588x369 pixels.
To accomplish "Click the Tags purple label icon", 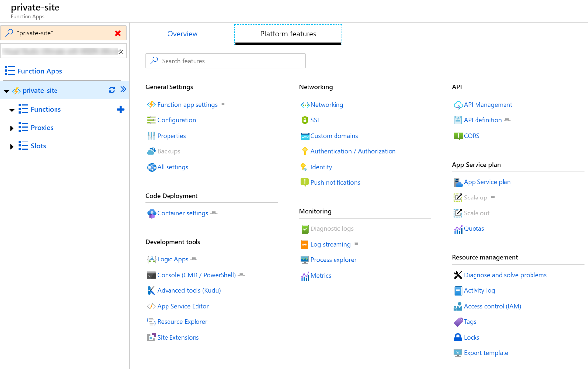I will coord(458,322).
